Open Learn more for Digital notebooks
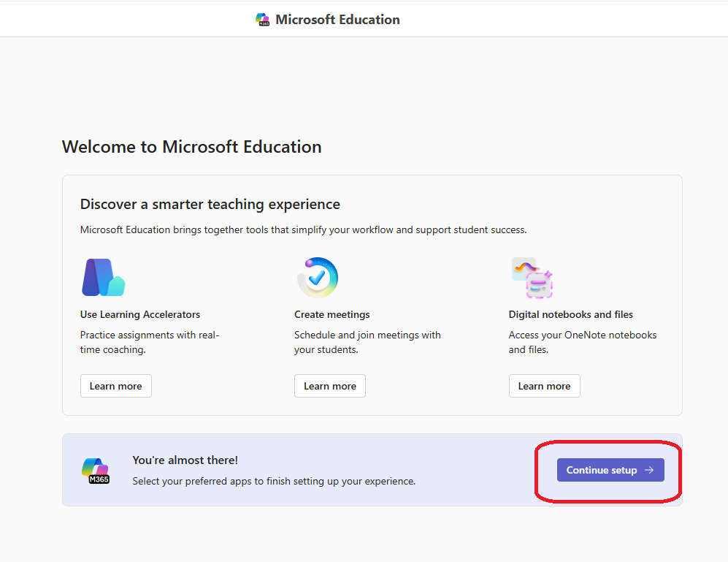 click(544, 386)
